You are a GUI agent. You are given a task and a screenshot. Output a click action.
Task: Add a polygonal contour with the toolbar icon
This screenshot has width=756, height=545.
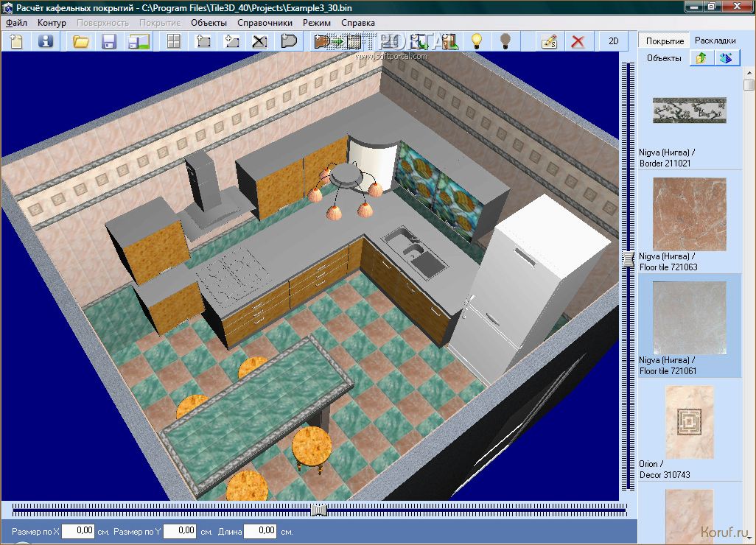click(232, 41)
